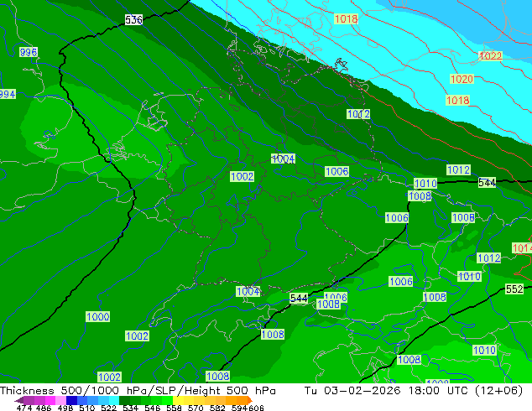Viewport: 532px width, 411px height.
Task: Click the 1000 isobar label
Action: click(x=97, y=317)
